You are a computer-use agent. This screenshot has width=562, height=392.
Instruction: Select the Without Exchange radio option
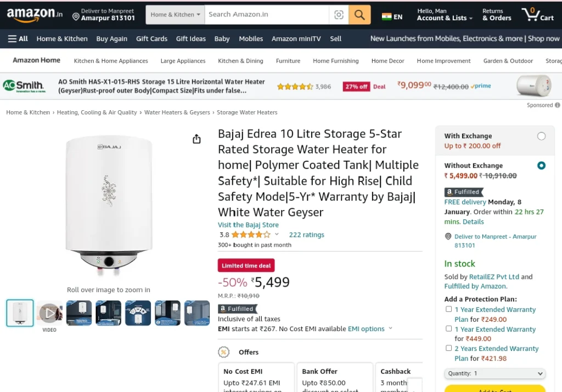click(x=541, y=166)
